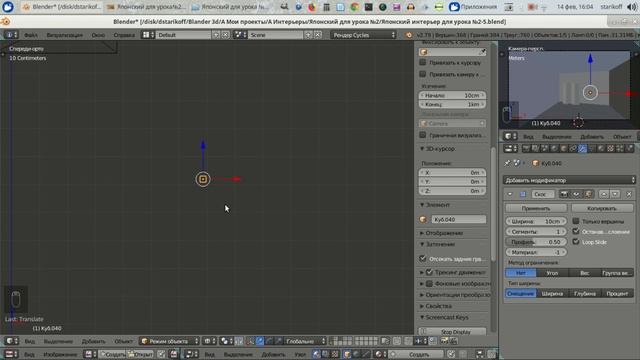
Task: Open the Объект menu in 3D view header
Action: 123,341
